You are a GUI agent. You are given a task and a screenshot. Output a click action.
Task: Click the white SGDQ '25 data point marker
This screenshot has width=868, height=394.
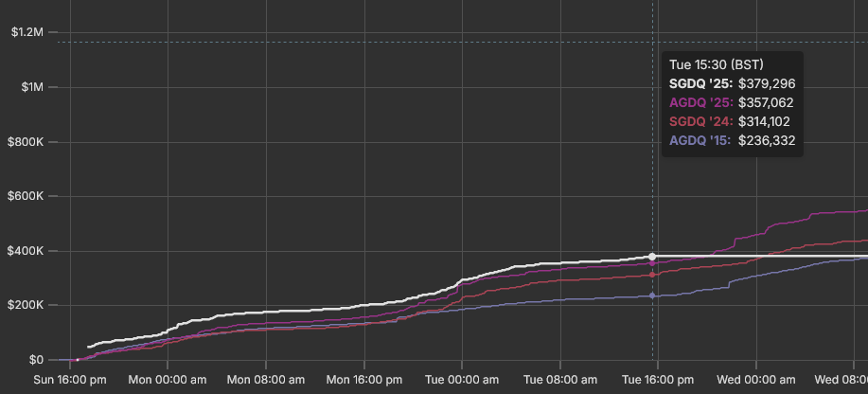pos(652,257)
